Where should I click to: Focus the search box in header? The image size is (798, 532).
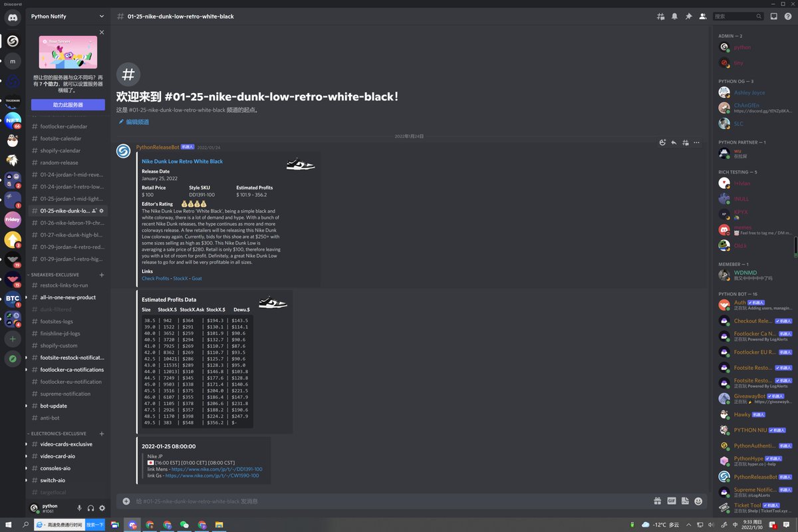point(737,16)
